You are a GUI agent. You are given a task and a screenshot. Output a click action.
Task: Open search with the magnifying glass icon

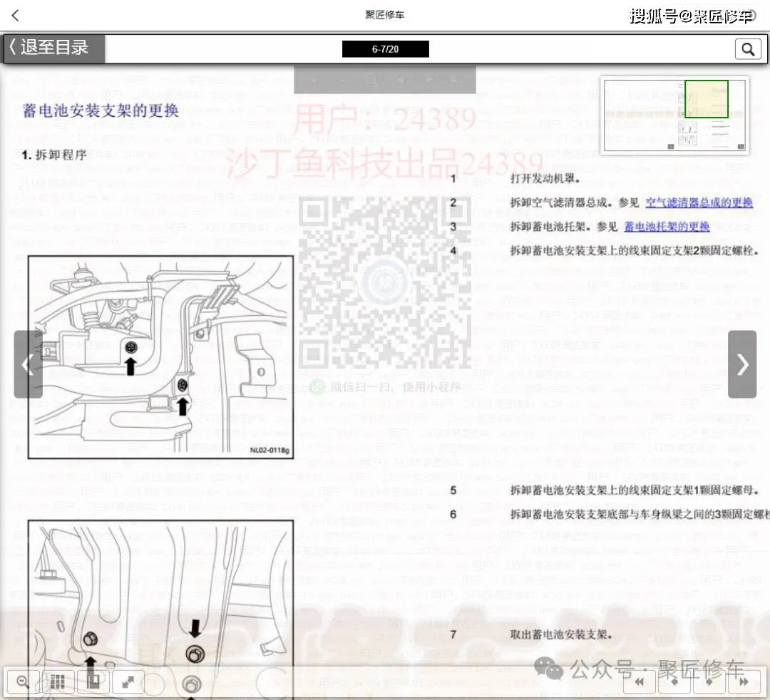pos(747,49)
